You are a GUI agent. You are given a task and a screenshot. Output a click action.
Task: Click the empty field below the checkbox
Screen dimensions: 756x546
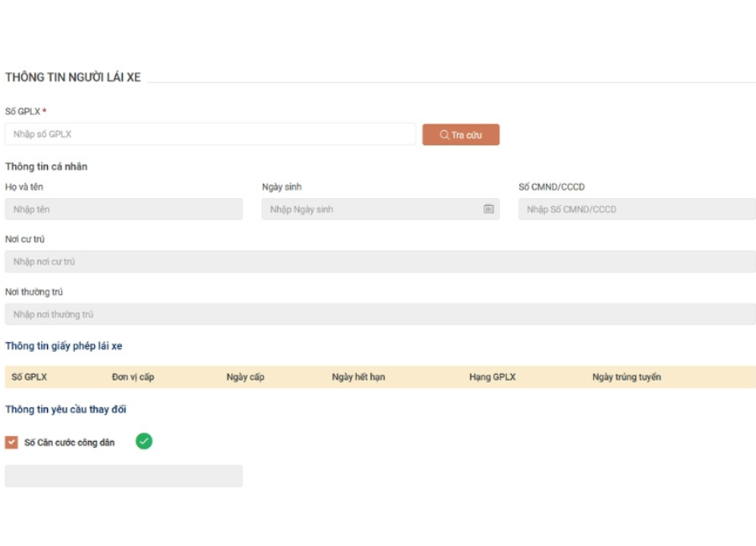(x=123, y=476)
